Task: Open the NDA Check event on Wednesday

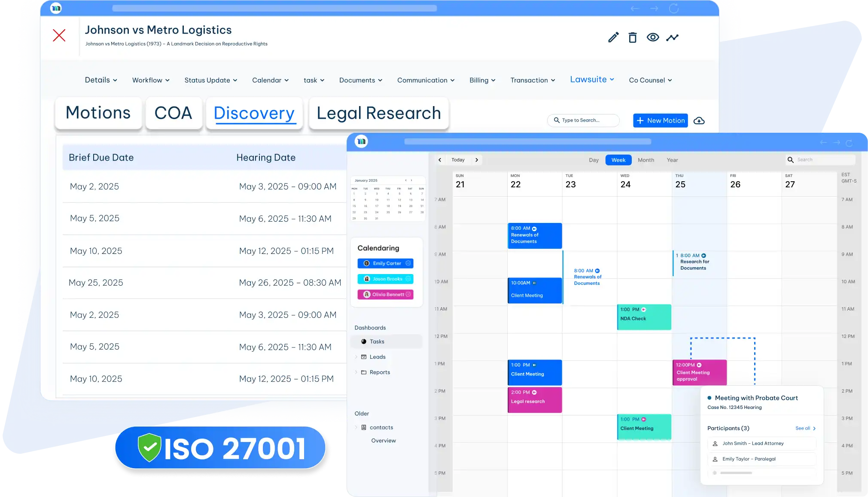Action: [644, 317]
